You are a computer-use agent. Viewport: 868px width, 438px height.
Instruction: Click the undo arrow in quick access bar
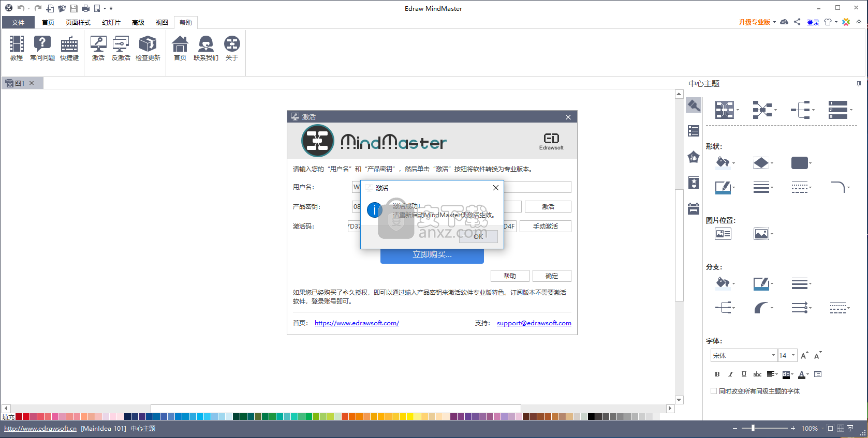21,8
